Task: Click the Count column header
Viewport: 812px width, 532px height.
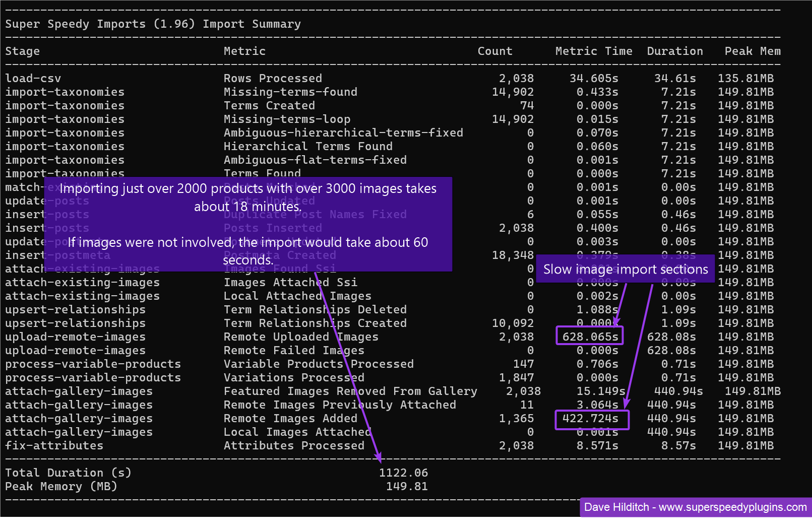Action: pos(494,51)
